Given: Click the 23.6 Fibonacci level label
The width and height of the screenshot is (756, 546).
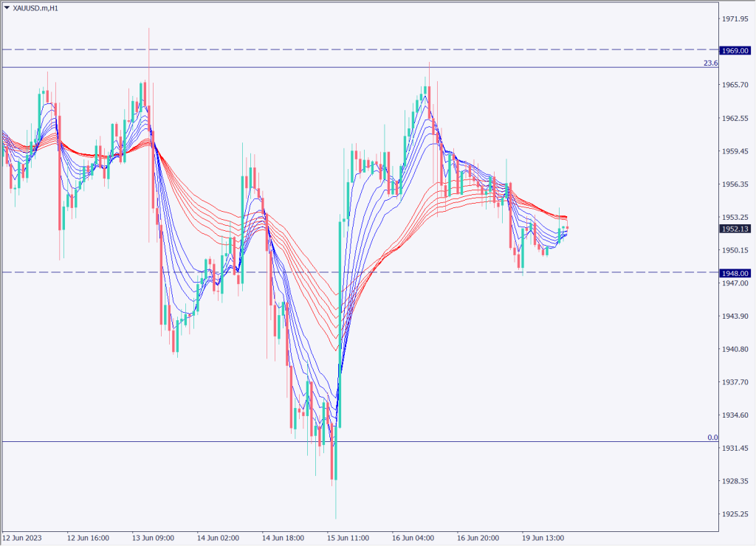Looking at the screenshot, I should [x=710, y=63].
